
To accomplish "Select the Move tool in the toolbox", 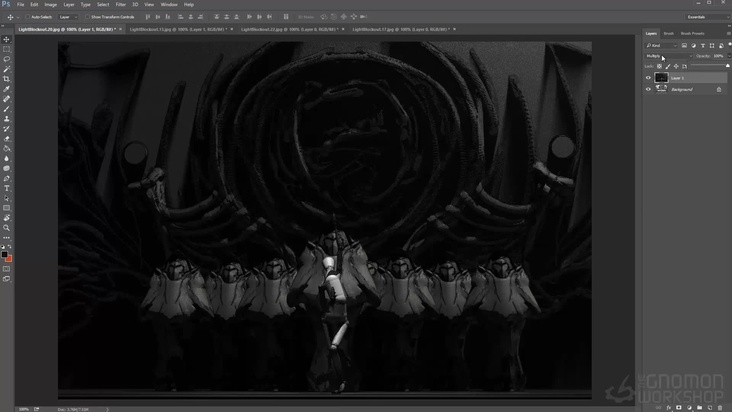I will [x=7, y=39].
